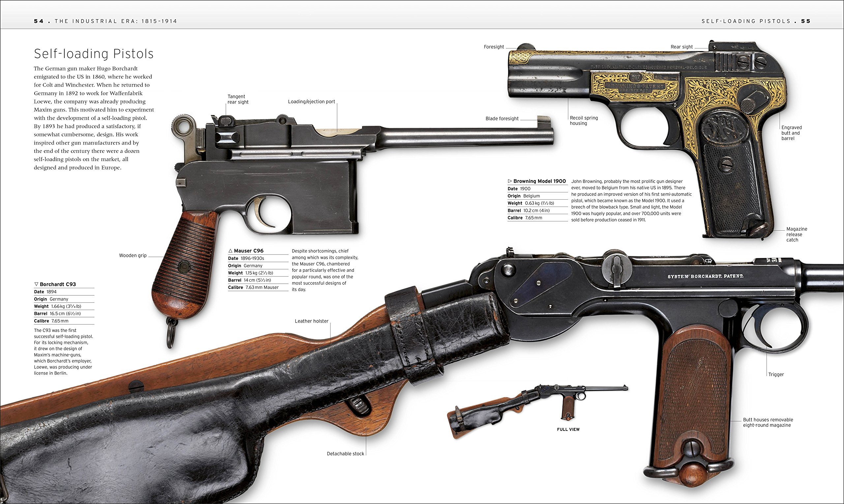This screenshot has height=504, width=844.
Task: Click the Browning Model 1900 title label
Action: point(539,181)
